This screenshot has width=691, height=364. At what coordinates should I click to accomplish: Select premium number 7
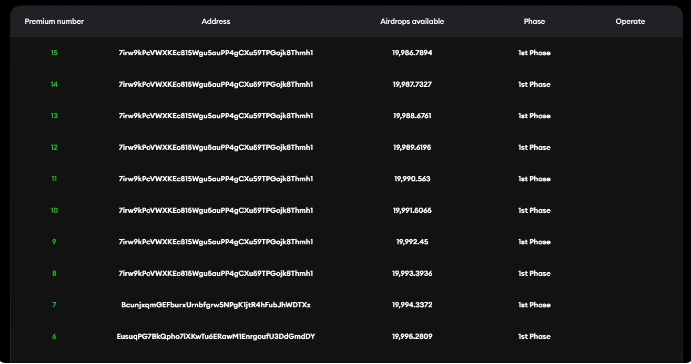point(54,305)
